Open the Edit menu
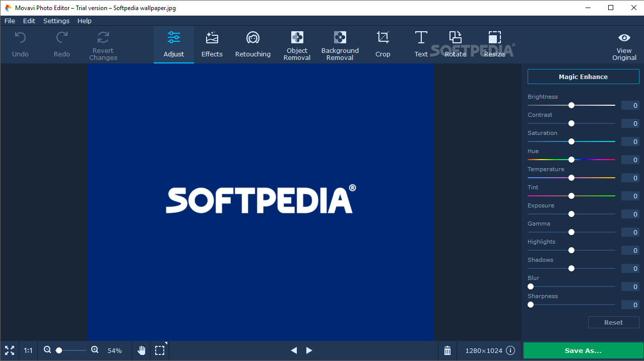Image resolution: width=644 pixels, height=361 pixels. click(29, 21)
